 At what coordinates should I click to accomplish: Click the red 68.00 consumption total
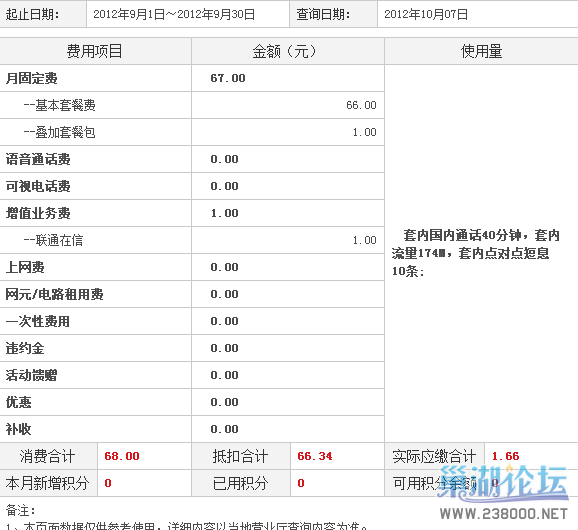click(122, 456)
